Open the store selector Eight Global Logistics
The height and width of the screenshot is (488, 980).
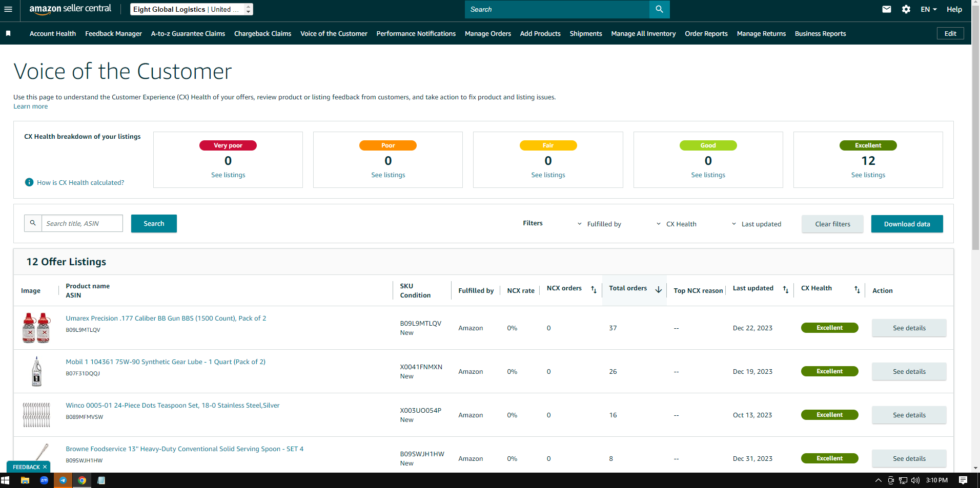point(191,9)
